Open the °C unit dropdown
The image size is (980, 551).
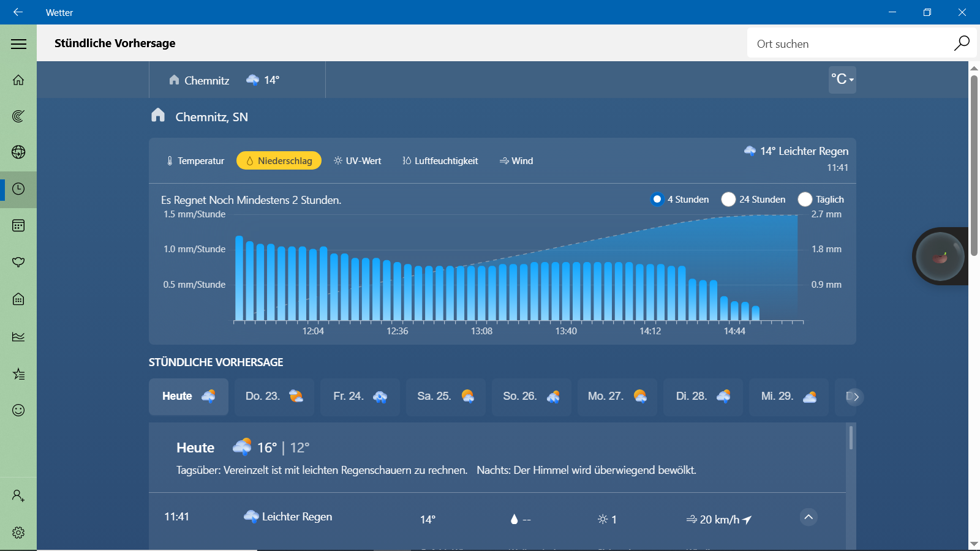tap(842, 80)
